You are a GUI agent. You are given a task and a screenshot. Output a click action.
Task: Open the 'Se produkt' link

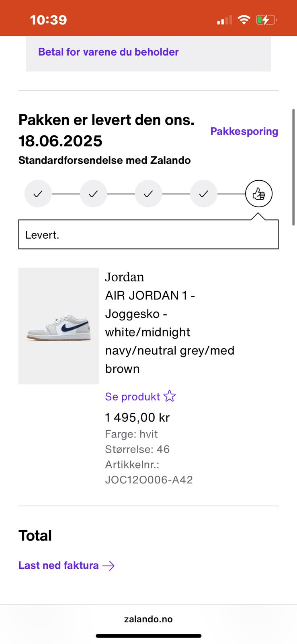[x=132, y=396]
